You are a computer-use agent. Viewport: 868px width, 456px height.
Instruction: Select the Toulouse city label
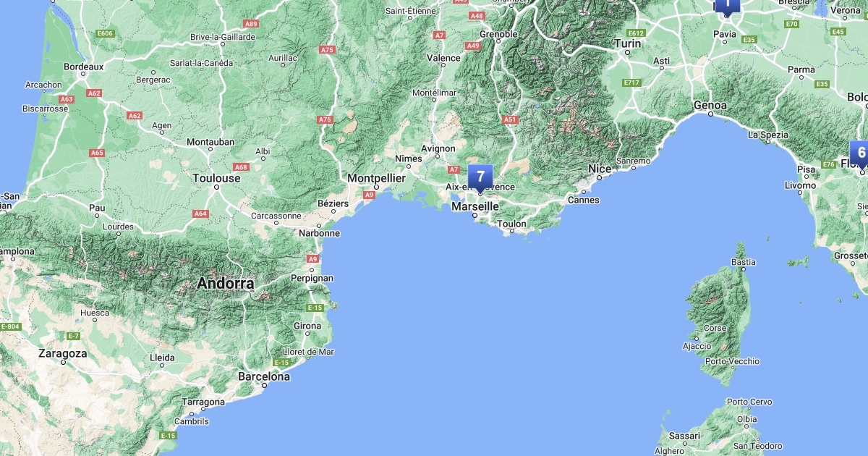[216, 178]
